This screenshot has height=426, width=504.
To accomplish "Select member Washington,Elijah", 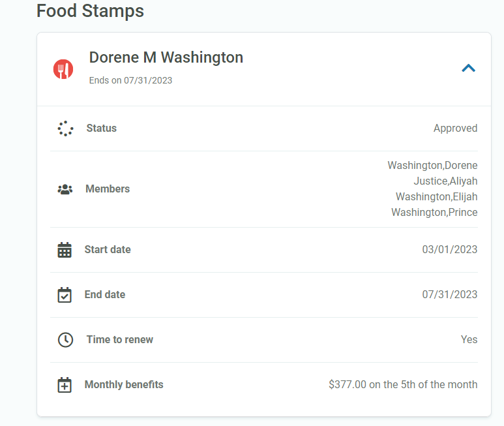I will (x=436, y=196).
